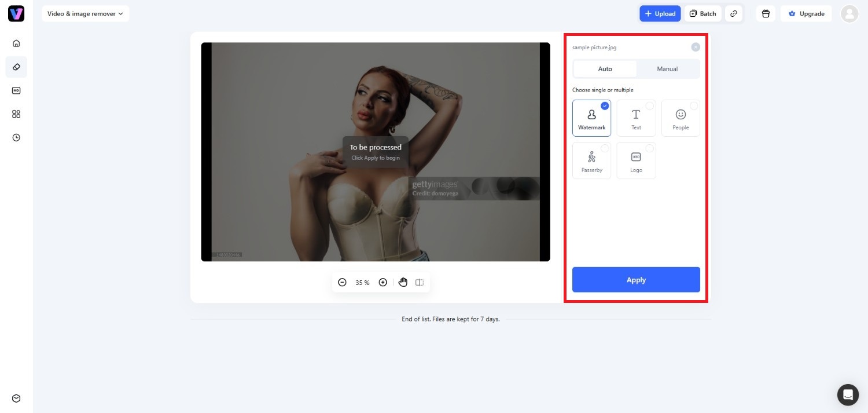The height and width of the screenshot is (413, 868).
Task: Click the image preview thumbnail
Action: click(x=376, y=152)
